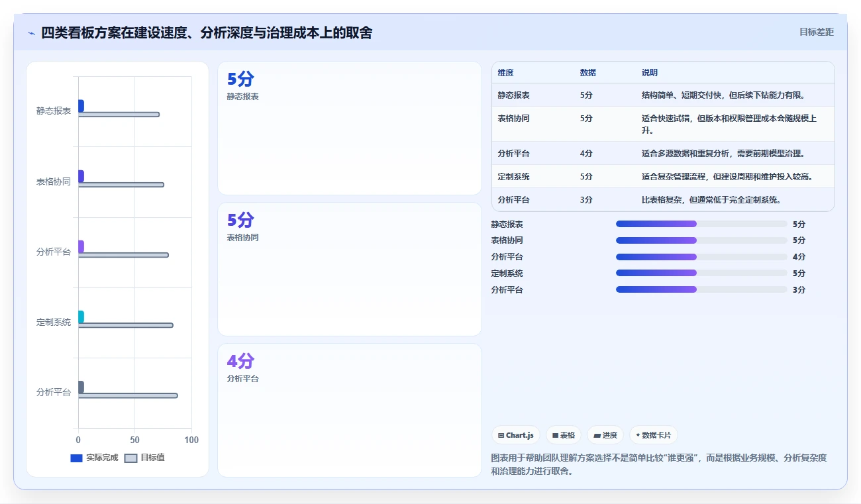This screenshot has width=861, height=504.
Task: Select the 进度 chip
Action: (605, 435)
